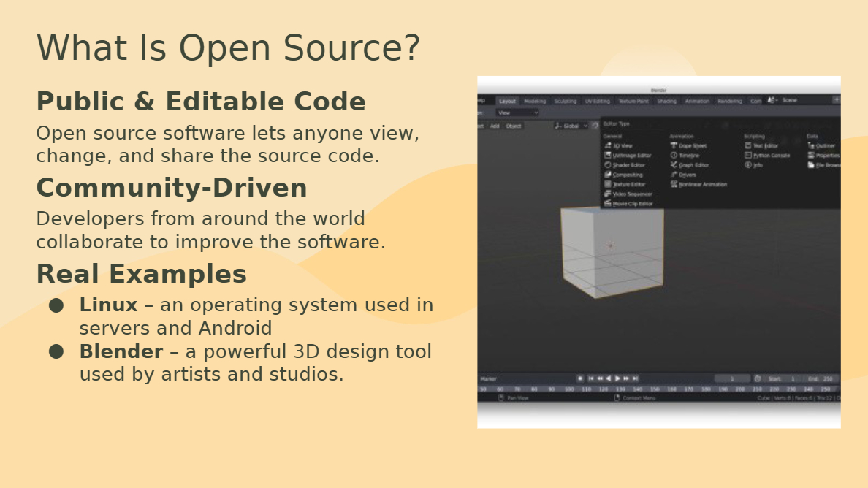868x488 pixels.
Task: Open the Video Sequencer editor
Action: tap(631, 194)
